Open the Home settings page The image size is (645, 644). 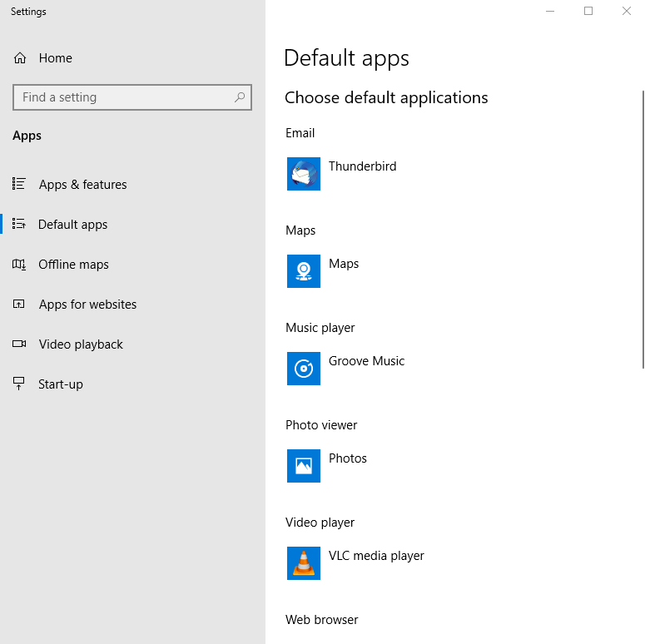tap(55, 58)
